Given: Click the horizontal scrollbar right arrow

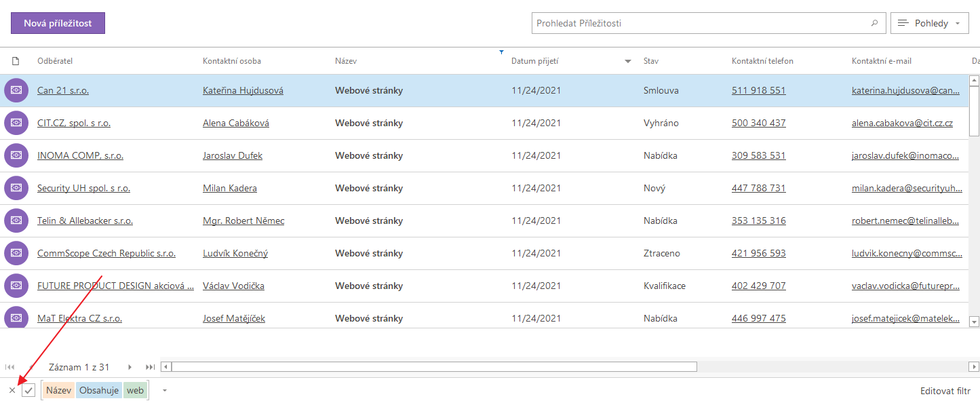Looking at the screenshot, I should pyautogui.click(x=975, y=367).
